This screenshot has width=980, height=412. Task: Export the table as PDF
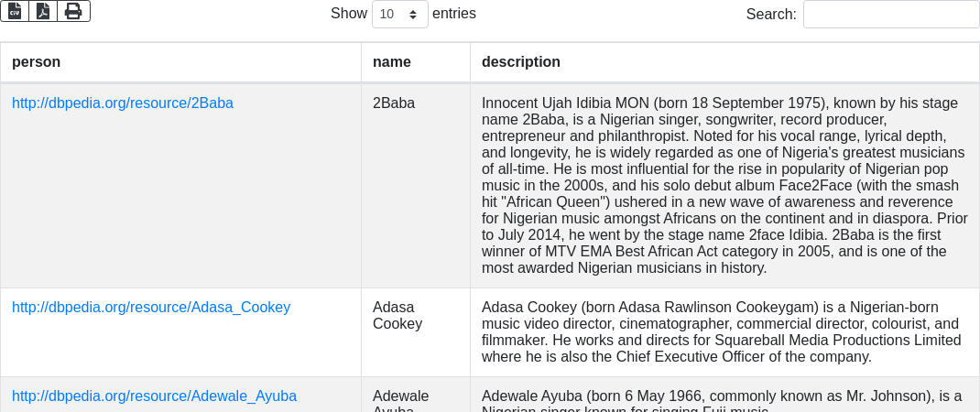pyautogui.click(x=43, y=11)
